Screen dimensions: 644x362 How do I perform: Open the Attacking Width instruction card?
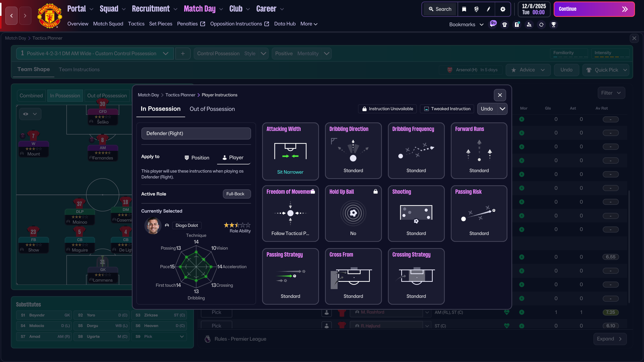290,151
